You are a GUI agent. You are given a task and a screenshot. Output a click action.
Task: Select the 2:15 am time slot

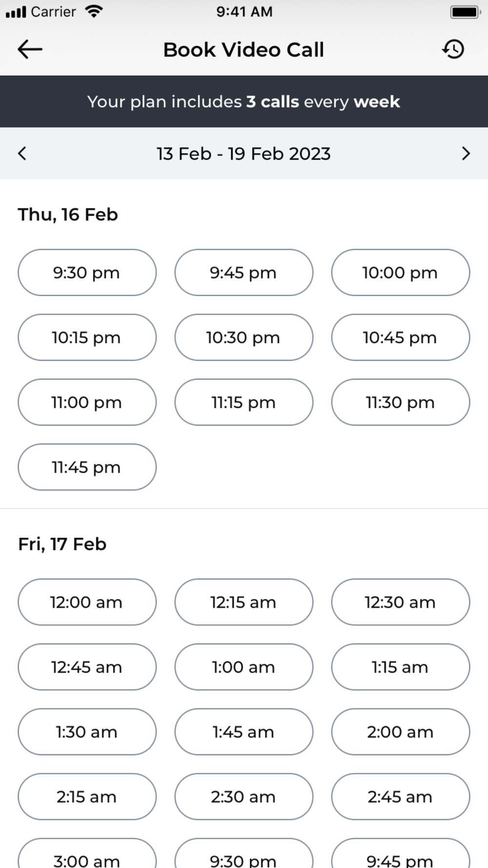(87, 797)
